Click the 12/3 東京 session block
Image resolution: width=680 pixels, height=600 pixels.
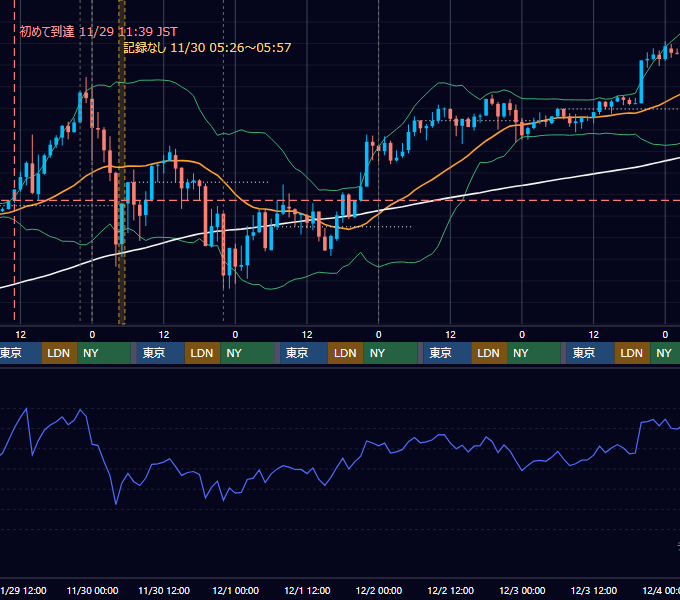pos(590,353)
